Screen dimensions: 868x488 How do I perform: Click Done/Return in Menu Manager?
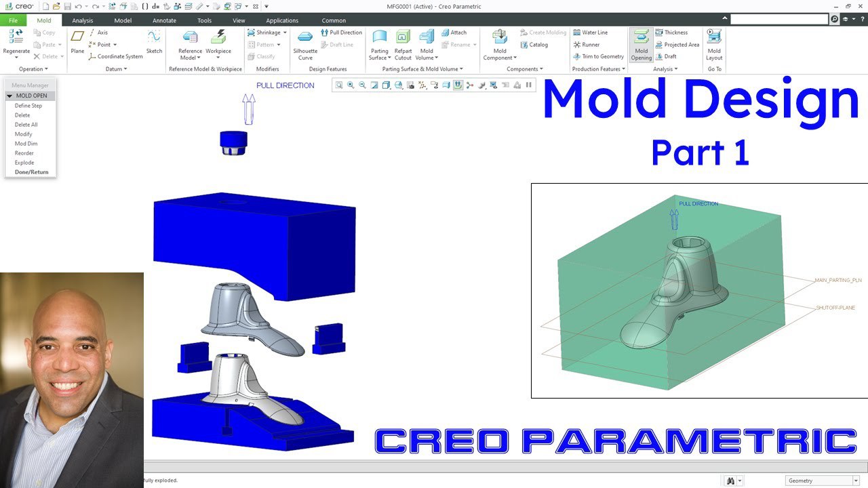[32, 172]
